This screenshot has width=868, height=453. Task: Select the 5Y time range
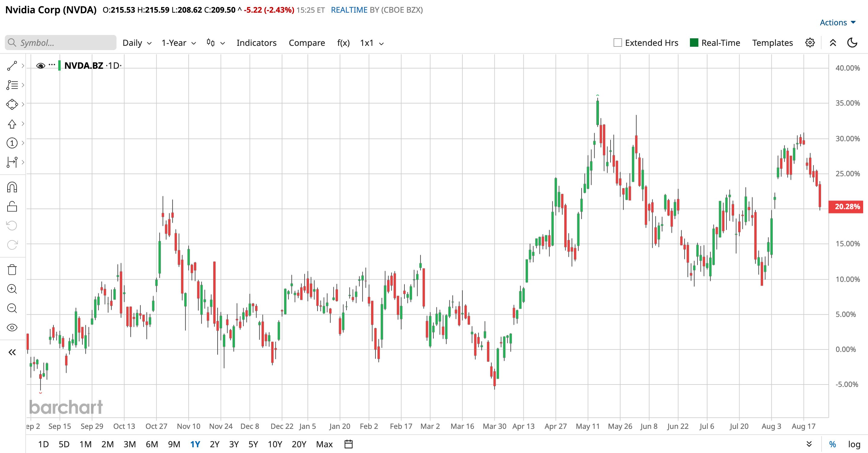coord(253,444)
